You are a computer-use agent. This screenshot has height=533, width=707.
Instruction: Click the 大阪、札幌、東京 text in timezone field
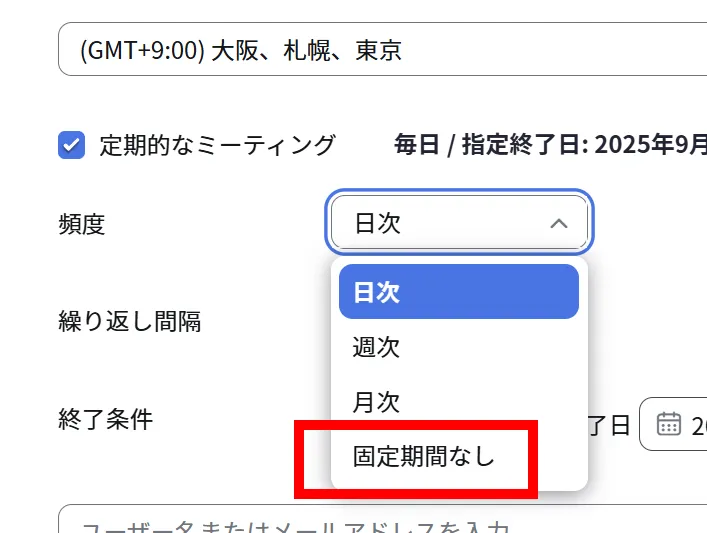(306, 50)
